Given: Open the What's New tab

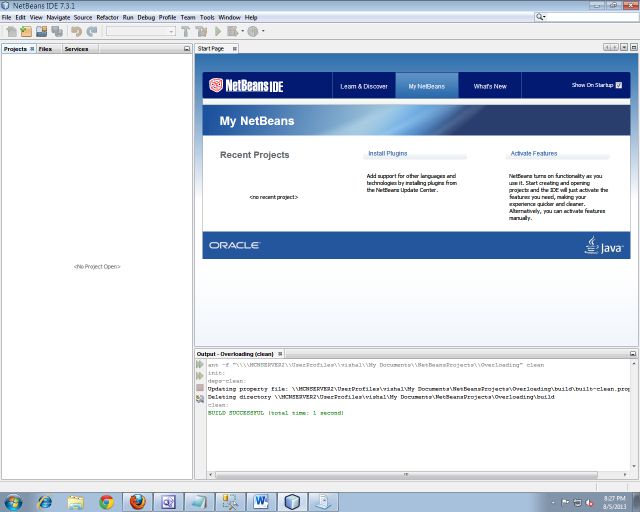Looking at the screenshot, I should [490, 86].
